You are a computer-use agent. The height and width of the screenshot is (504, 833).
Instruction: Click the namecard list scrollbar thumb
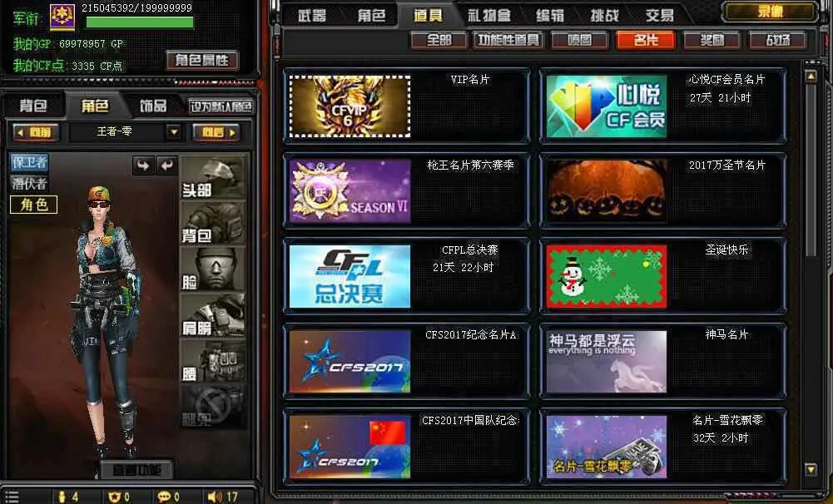[x=811, y=170]
